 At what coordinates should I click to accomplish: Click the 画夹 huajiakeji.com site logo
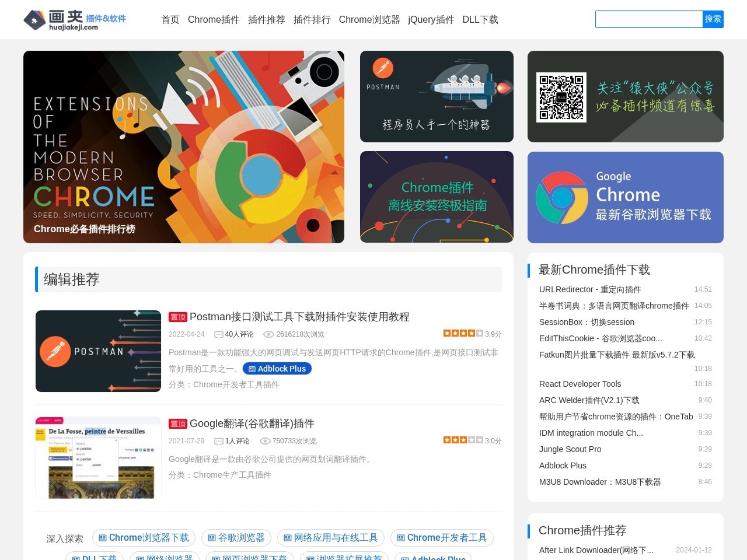point(75,20)
